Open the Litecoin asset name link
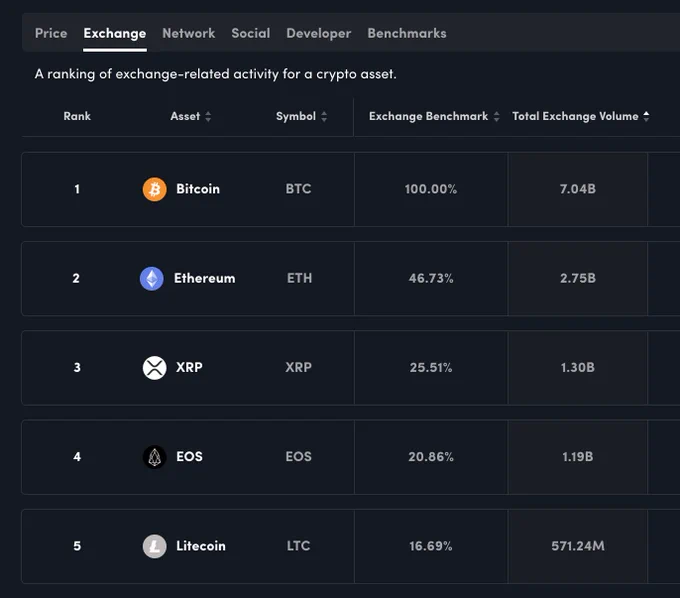This screenshot has height=598, width=680. [201, 546]
